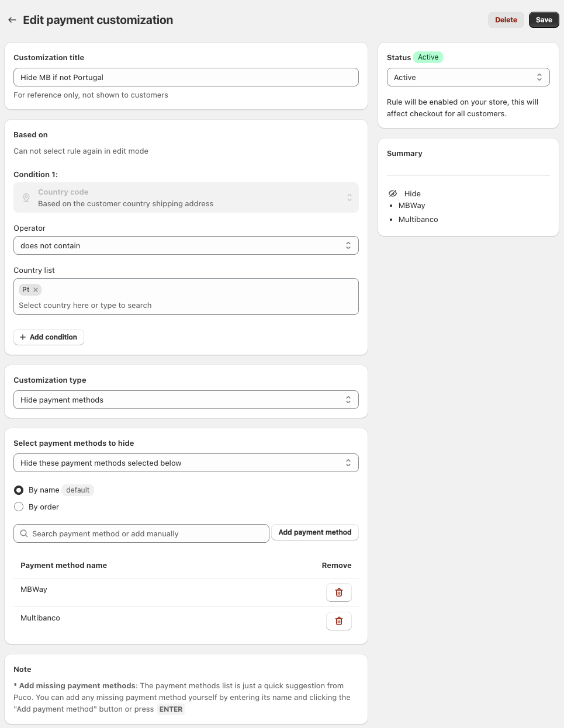
Task: Click the hidden-eye icon in Summary
Action: [393, 193]
